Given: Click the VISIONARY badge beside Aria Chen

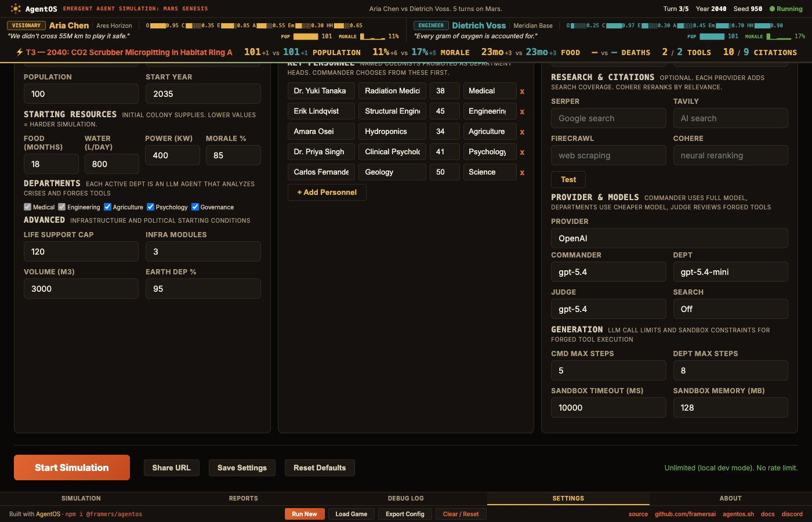Looking at the screenshot, I should tap(26, 25).
